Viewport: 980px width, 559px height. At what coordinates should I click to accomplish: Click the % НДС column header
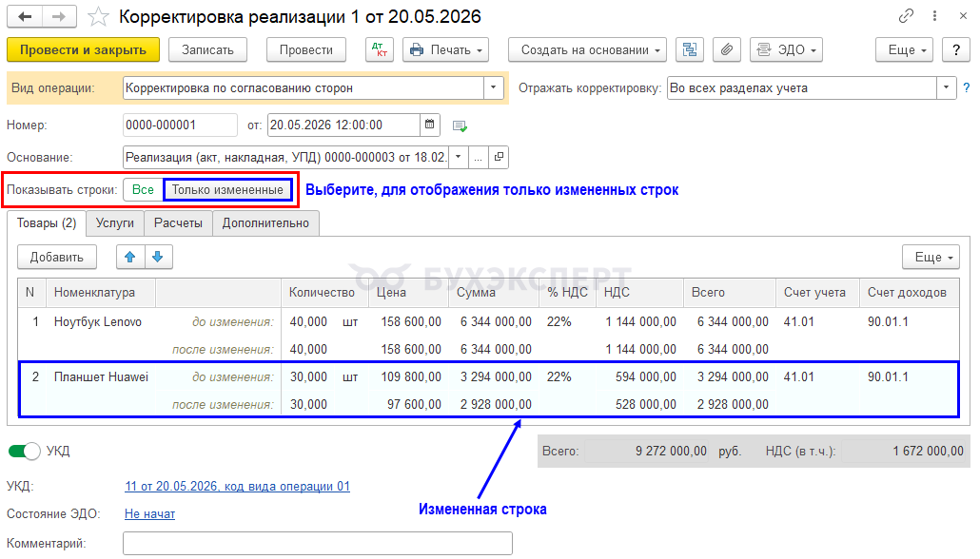pyautogui.click(x=567, y=292)
